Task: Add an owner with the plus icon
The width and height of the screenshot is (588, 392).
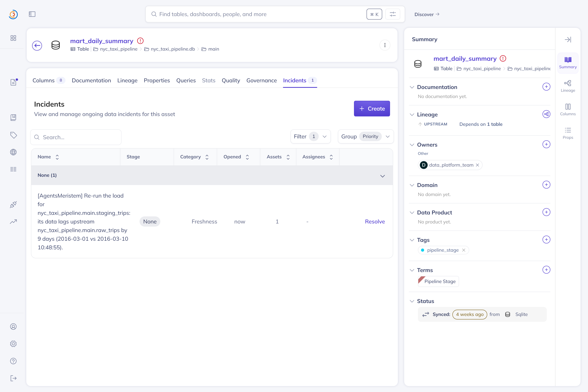Action: click(546, 144)
